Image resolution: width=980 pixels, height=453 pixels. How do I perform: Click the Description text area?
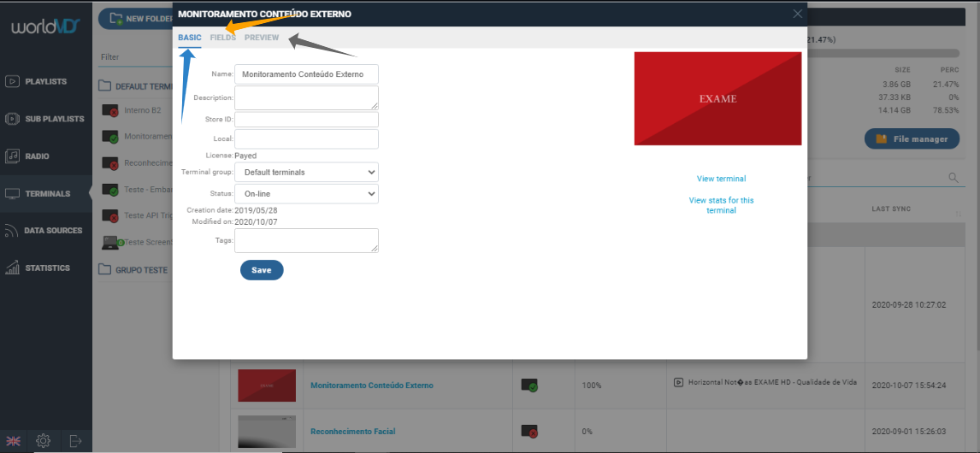(x=306, y=97)
